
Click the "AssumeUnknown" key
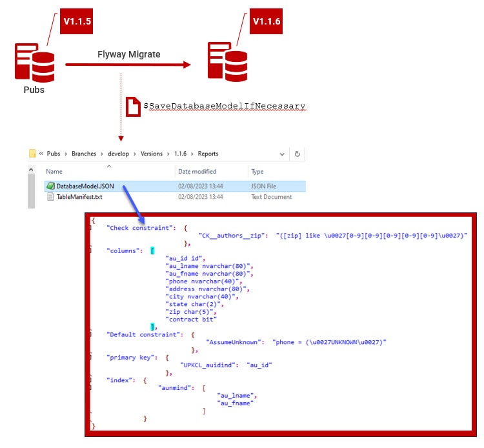pos(234,342)
